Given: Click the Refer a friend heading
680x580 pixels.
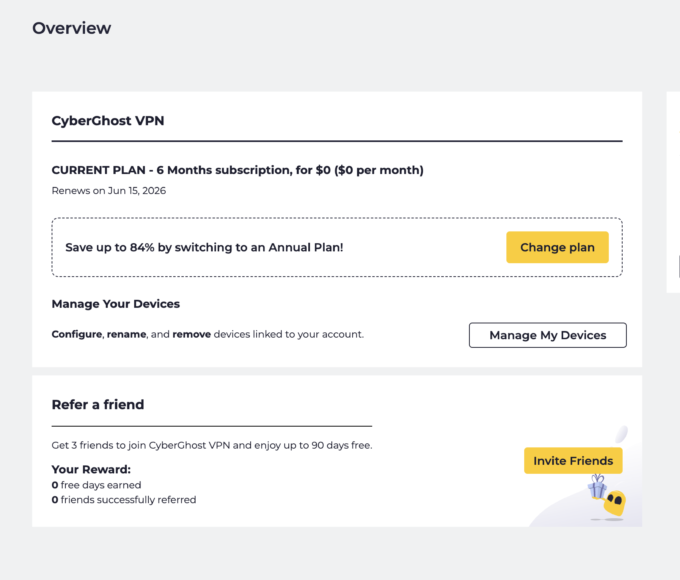Looking at the screenshot, I should click(x=98, y=405).
